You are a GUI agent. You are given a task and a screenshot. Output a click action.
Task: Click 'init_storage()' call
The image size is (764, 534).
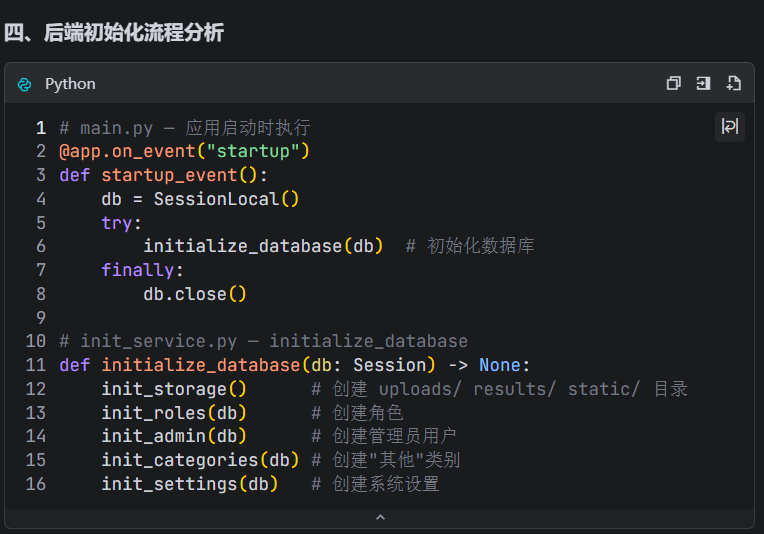point(174,389)
